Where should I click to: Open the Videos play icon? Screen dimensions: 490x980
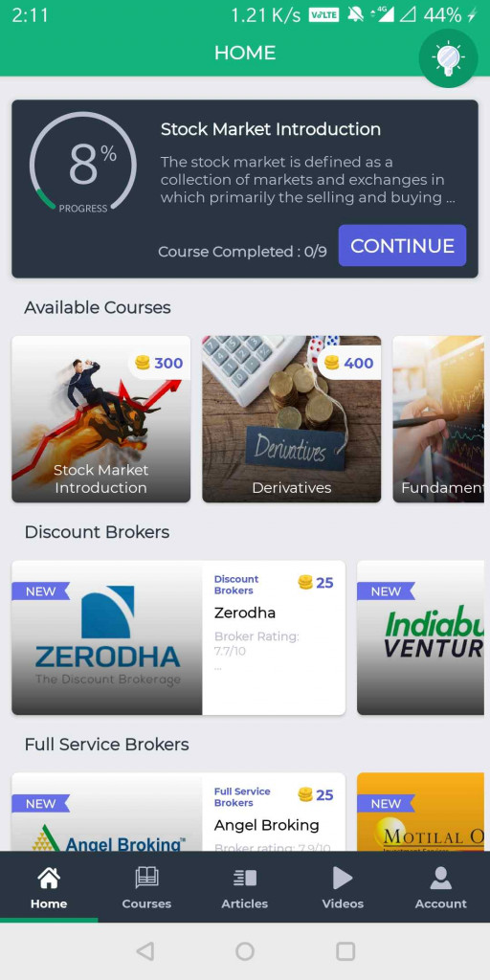[342, 878]
